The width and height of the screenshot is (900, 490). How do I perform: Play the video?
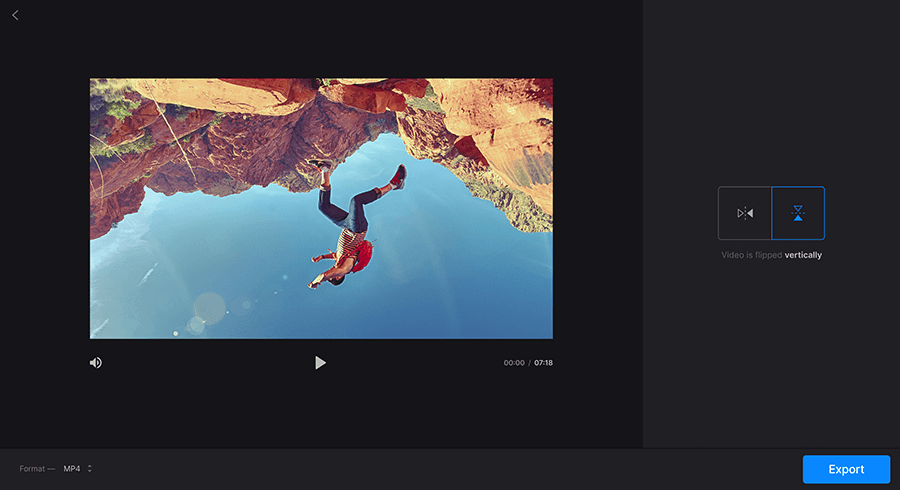coord(320,363)
